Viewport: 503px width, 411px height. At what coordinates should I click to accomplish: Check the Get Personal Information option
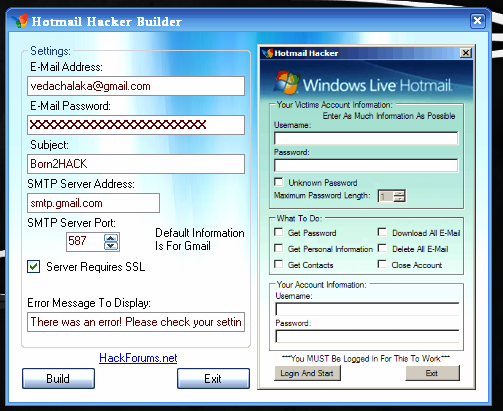click(x=279, y=248)
